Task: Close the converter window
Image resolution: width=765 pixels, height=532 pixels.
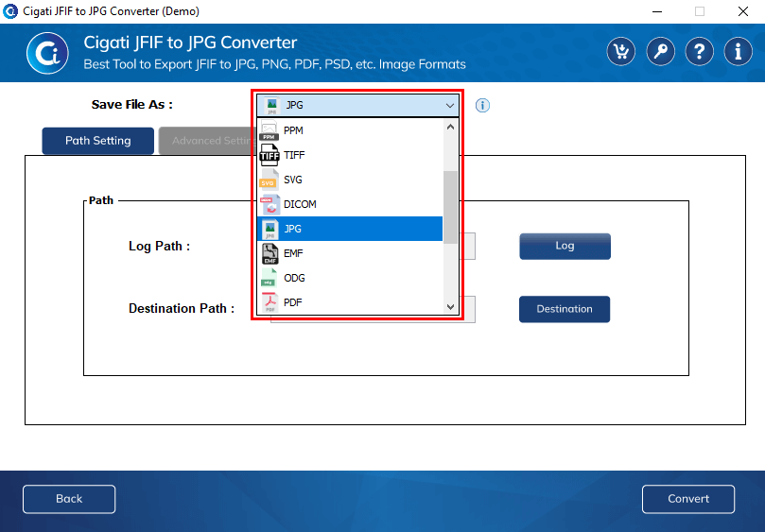Action: pos(743,11)
